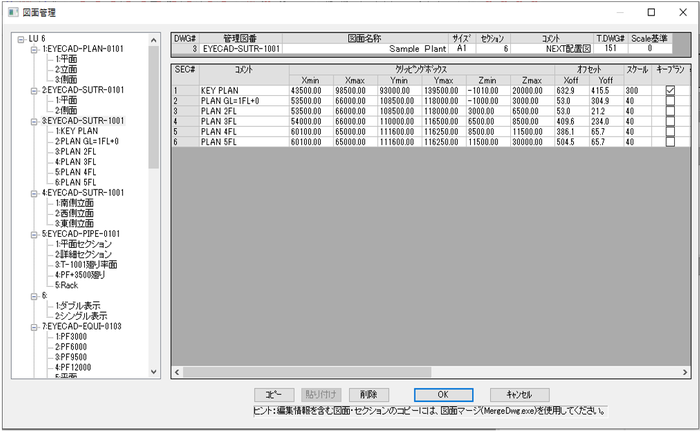This screenshot has height=431, width=700.
Task: Enable key plan checkbox for PLAN 5FL row
Action: pyautogui.click(x=670, y=142)
